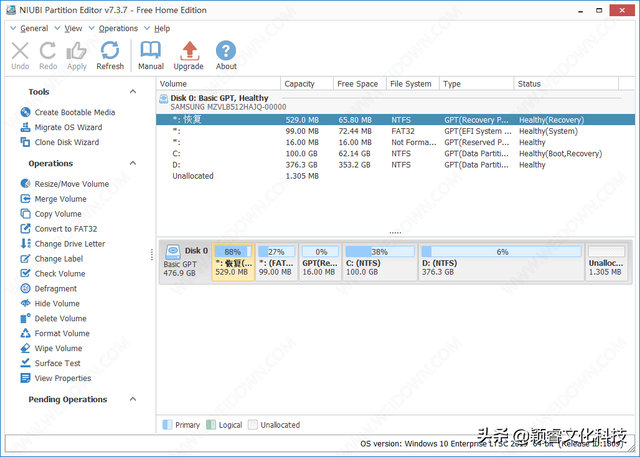Viewport: 640px width, 457px height.
Task: Choose Wipe Volume in the sidebar
Action: pyautogui.click(x=58, y=348)
